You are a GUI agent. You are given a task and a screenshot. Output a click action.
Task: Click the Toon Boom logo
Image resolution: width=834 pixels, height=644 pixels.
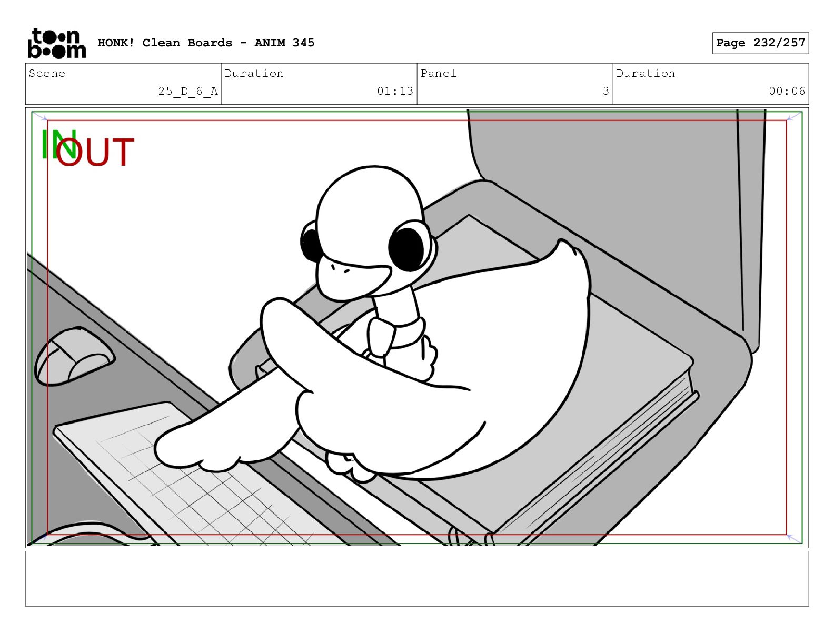[56, 43]
